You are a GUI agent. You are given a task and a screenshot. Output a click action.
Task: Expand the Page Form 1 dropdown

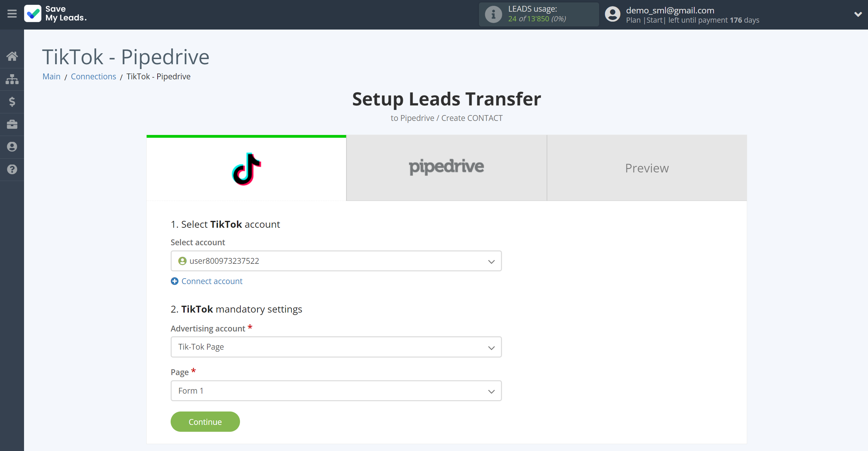pyautogui.click(x=491, y=391)
